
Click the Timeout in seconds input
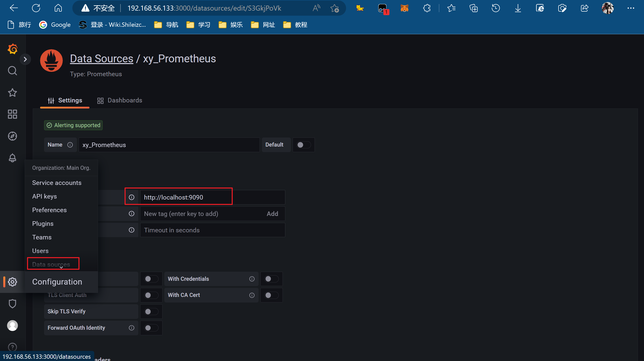tap(212, 230)
